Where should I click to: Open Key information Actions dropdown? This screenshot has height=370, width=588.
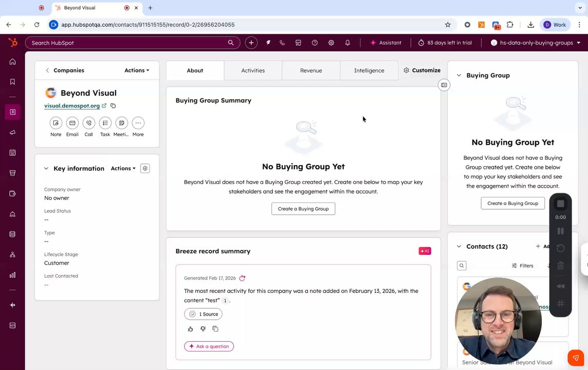coord(123,169)
